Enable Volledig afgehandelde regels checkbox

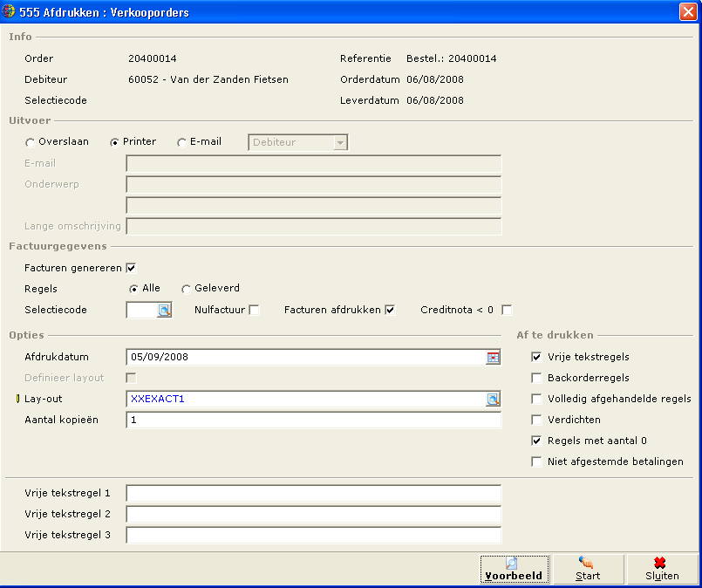pyautogui.click(x=536, y=399)
